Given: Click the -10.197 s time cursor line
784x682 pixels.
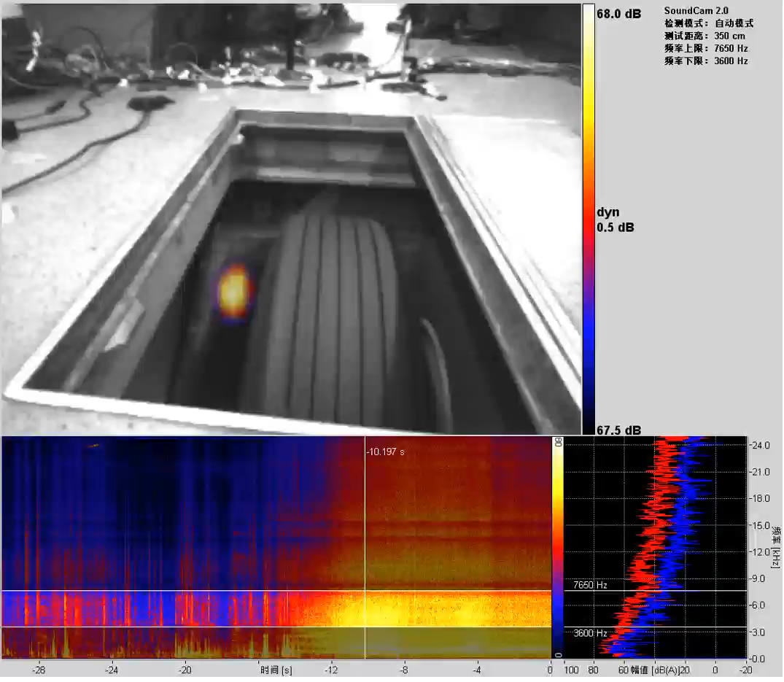Looking at the screenshot, I should [x=365, y=547].
